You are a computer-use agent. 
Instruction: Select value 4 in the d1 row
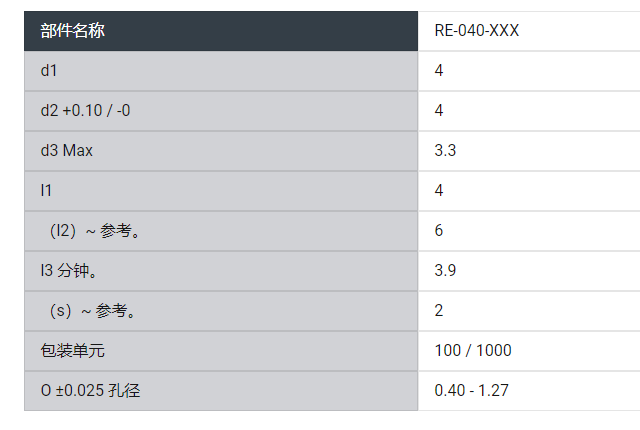point(439,71)
